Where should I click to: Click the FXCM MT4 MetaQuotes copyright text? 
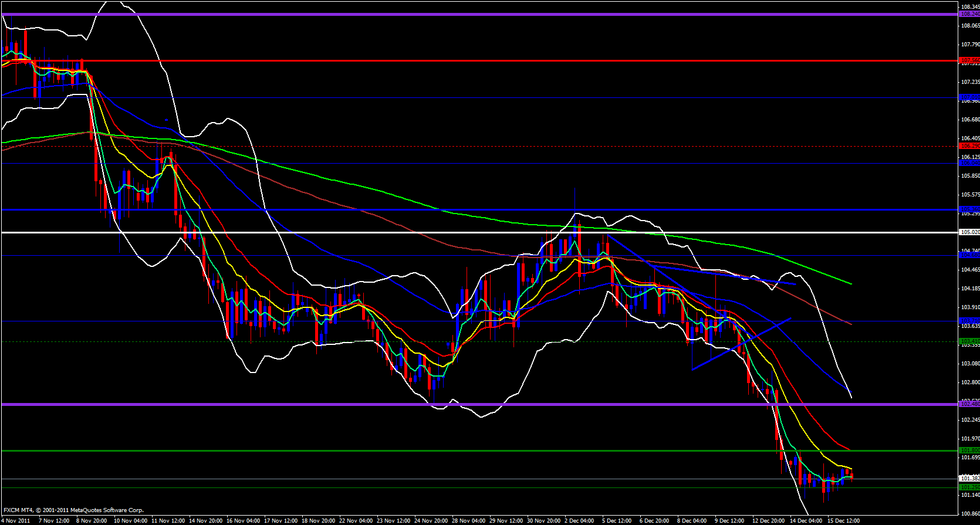pyautogui.click(x=73, y=510)
